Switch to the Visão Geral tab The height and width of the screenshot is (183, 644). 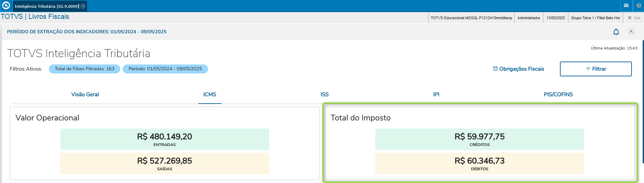click(x=85, y=95)
